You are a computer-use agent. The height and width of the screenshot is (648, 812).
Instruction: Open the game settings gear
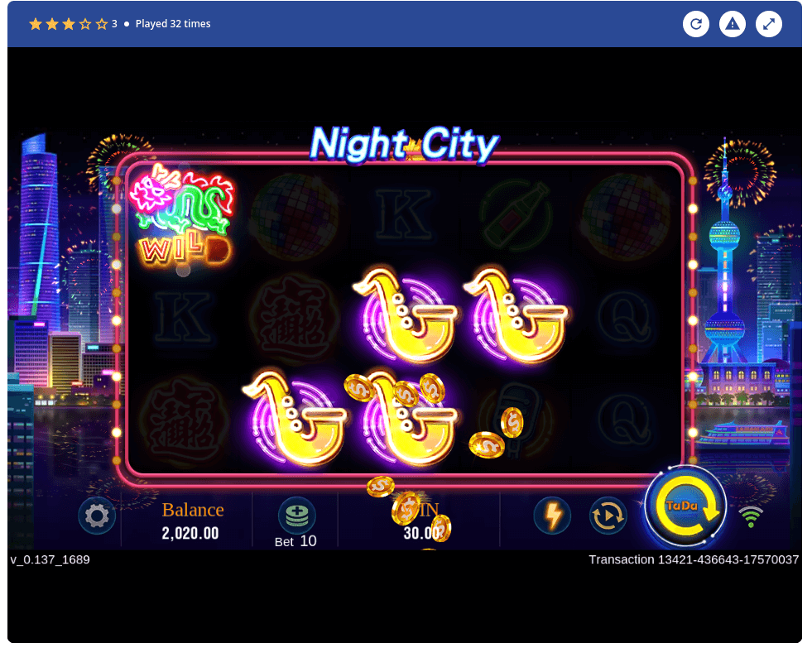click(x=97, y=516)
